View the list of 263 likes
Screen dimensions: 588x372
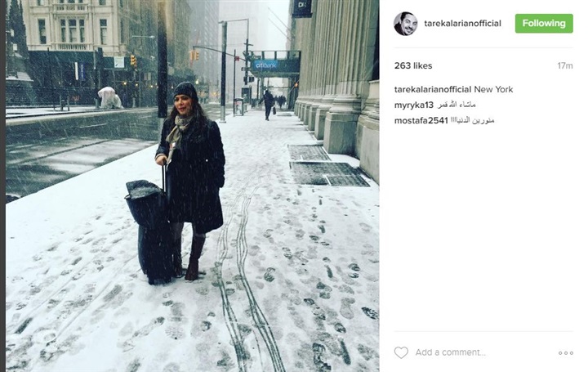pyautogui.click(x=413, y=65)
